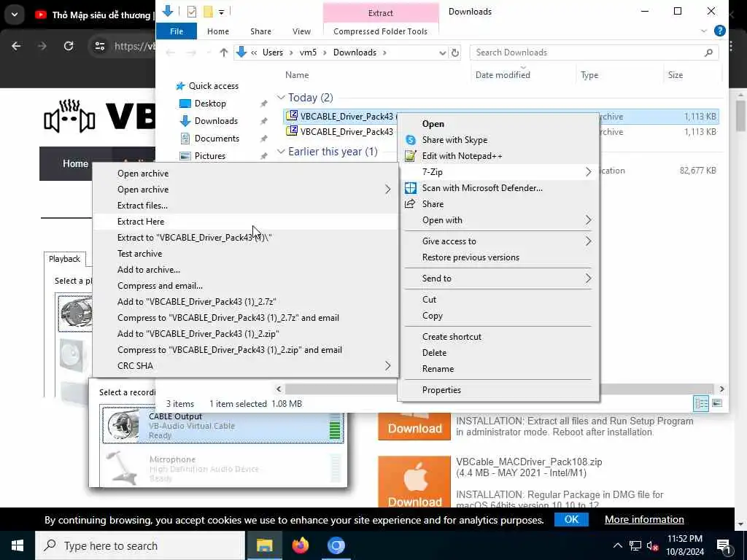This screenshot has height=560, width=747.
Task: Click the Refresh button in address bar
Action: pos(455,52)
